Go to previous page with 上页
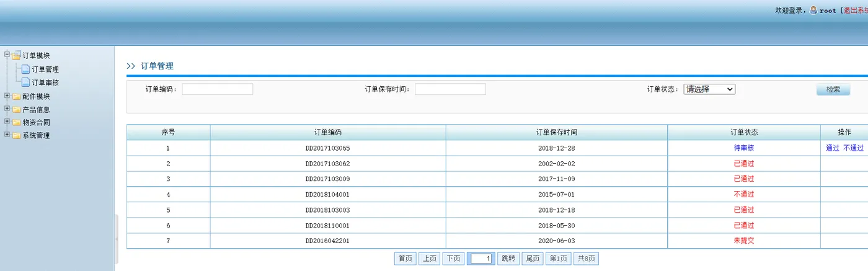This screenshot has width=868, height=271. [x=430, y=259]
